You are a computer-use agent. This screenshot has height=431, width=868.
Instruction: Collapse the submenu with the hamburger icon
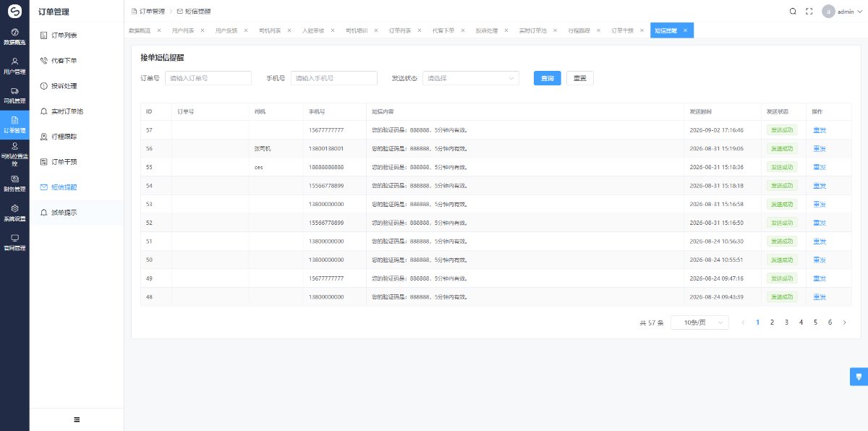click(x=77, y=419)
